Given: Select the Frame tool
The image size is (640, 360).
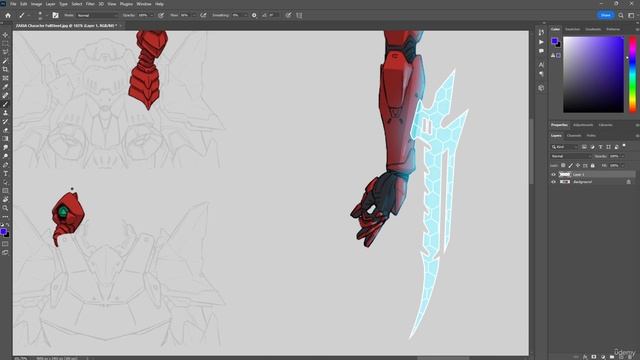Looking at the screenshot, I should coord(5,78).
